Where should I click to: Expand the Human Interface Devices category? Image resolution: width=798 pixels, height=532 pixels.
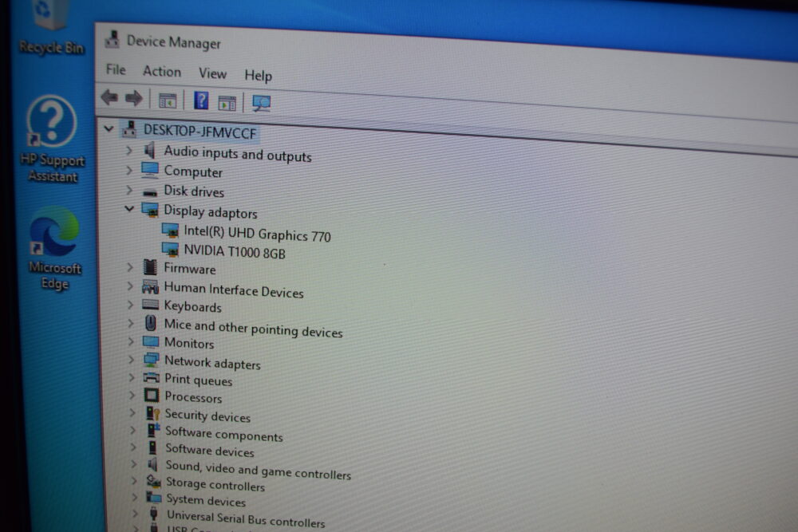coord(130,286)
